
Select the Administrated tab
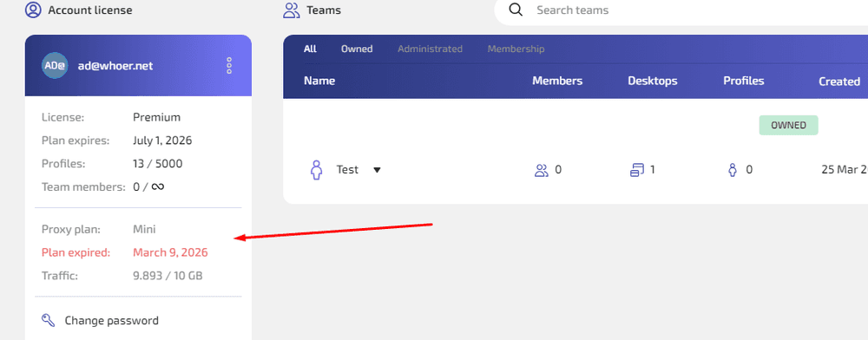coord(430,49)
